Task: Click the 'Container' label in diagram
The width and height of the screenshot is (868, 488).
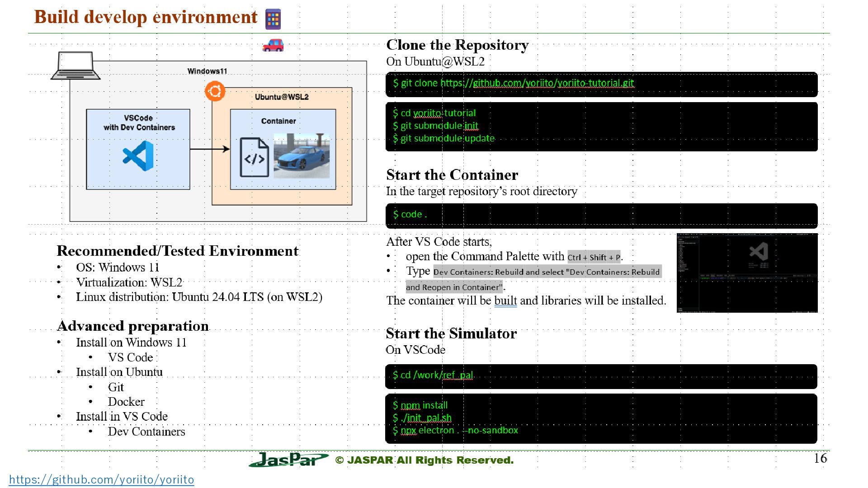Action: tap(278, 121)
